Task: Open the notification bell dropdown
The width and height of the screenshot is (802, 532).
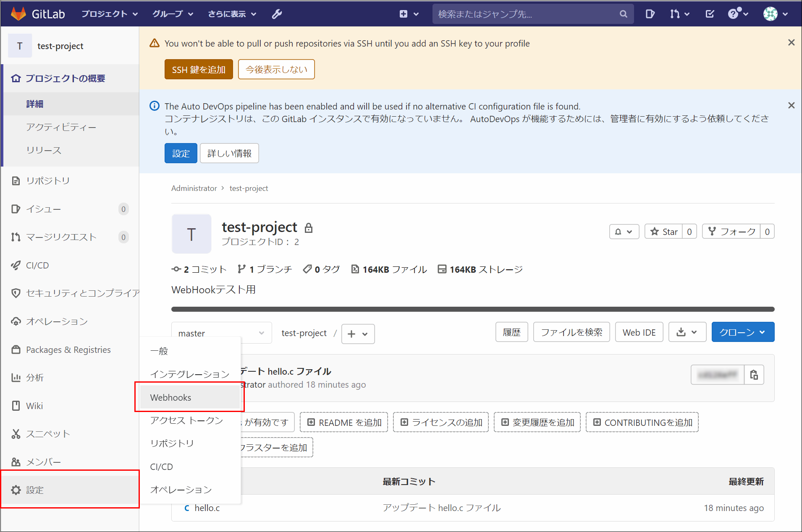Action: click(624, 232)
